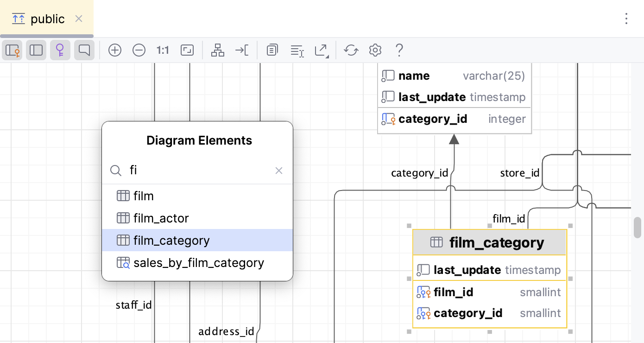644x343 pixels.
Task: Open the export diagram dropdown
Action: pos(322,50)
